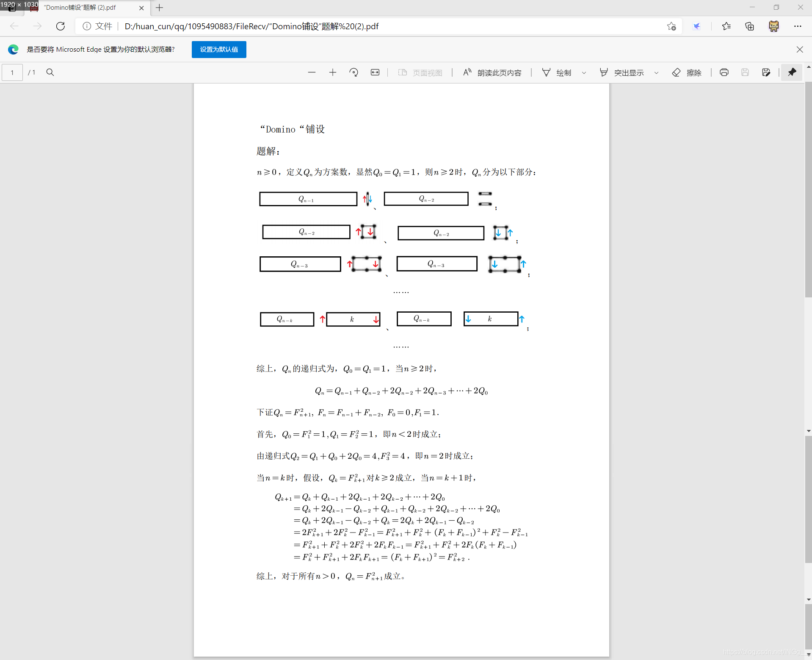Restore down the Edge browser window

[776, 7]
